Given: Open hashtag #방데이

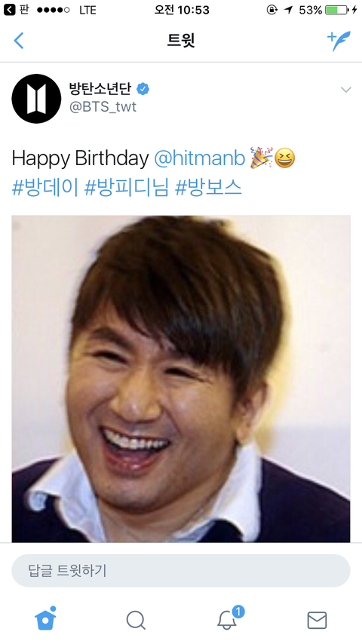Looking at the screenshot, I should click(x=45, y=188).
